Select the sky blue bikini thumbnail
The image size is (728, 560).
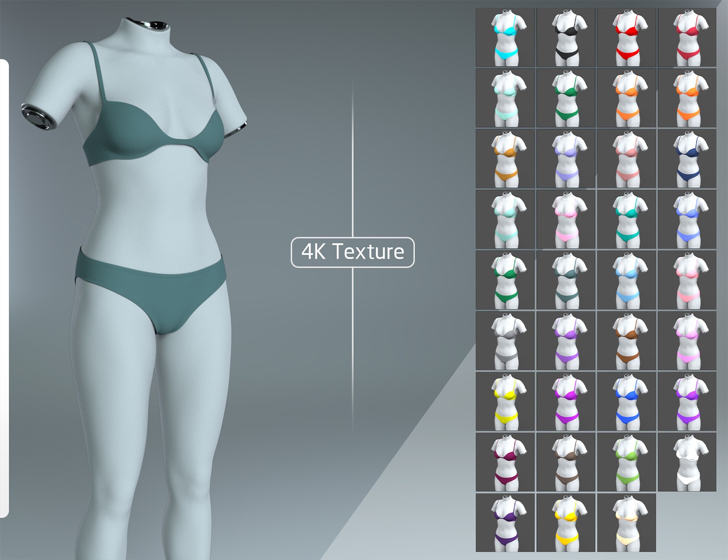[x=627, y=280]
